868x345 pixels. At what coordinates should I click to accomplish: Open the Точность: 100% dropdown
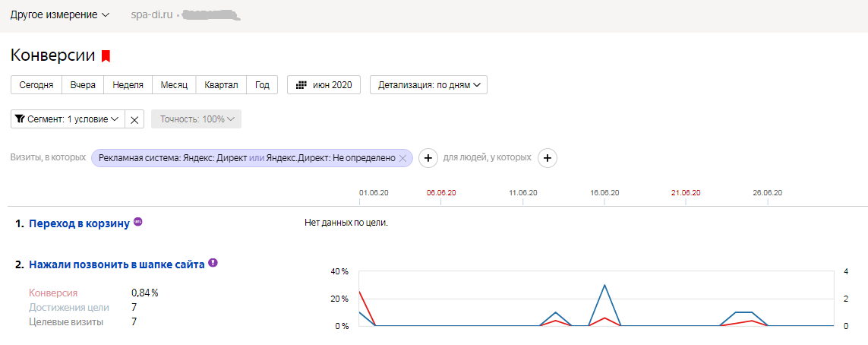[196, 119]
